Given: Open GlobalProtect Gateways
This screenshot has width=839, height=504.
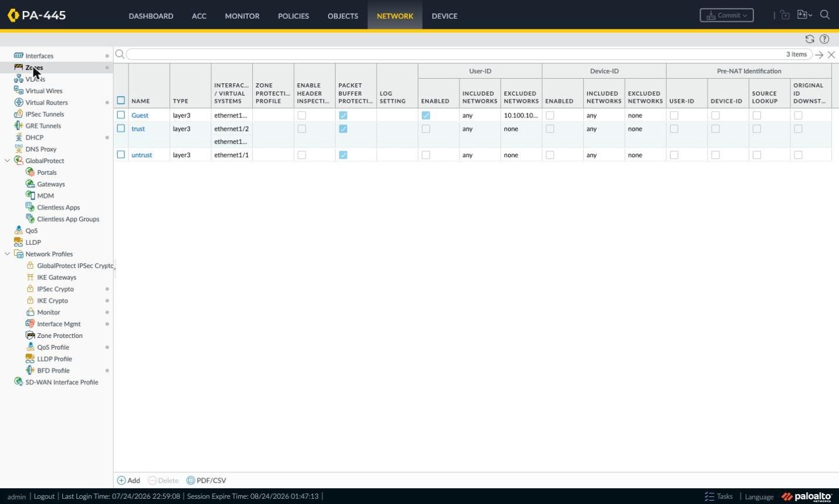Looking at the screenshot, I should [50, 184].
